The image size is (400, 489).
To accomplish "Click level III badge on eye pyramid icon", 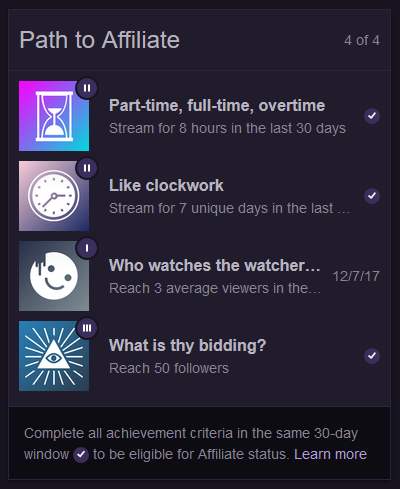I will [87, 328].
